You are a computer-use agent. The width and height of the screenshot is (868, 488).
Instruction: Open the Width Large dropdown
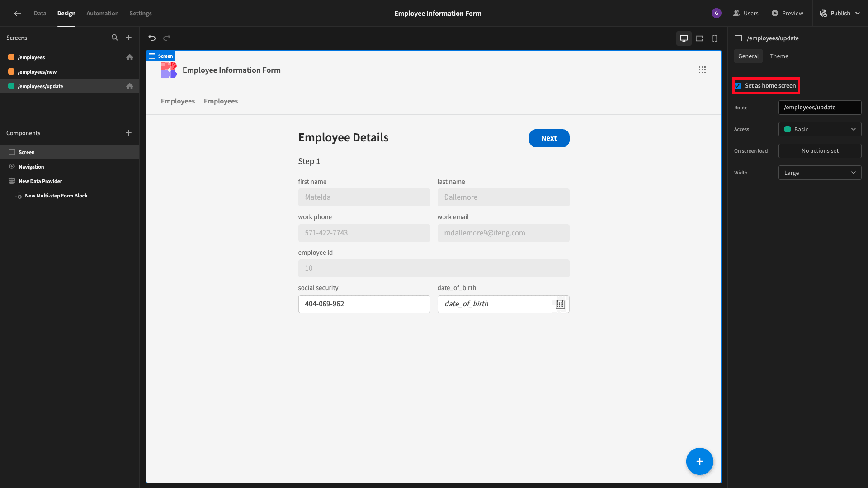pos(820,173)
